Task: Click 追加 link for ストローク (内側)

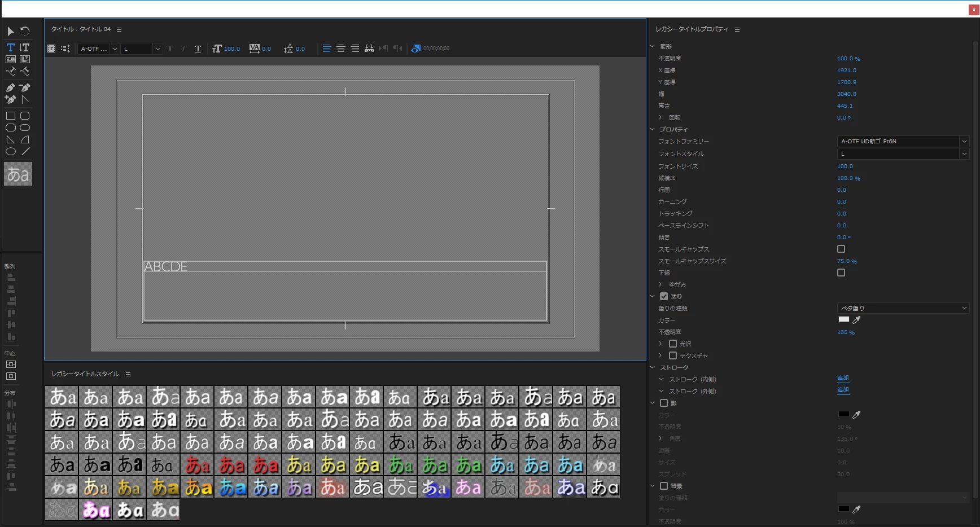Action: coord(843,378)
